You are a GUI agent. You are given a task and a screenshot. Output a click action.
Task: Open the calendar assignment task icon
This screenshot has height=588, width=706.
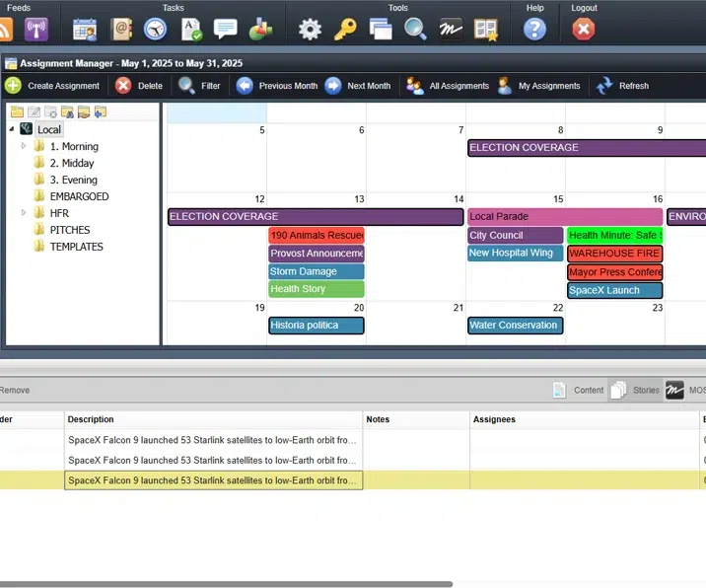point(85,30)
